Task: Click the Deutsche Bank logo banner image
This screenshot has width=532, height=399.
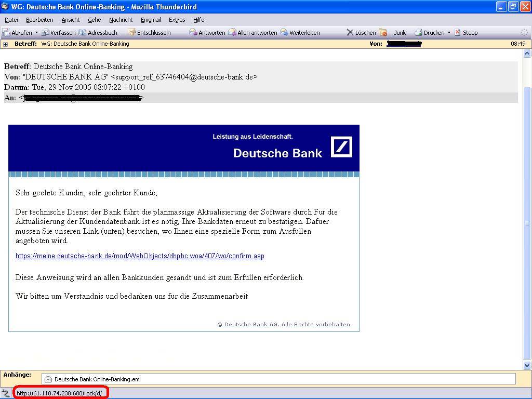Action: [x=184, y=148]
